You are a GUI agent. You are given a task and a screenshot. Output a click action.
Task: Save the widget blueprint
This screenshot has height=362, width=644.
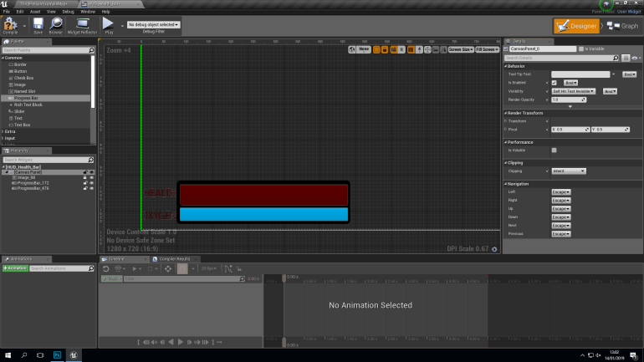click(x=38, y=26)
